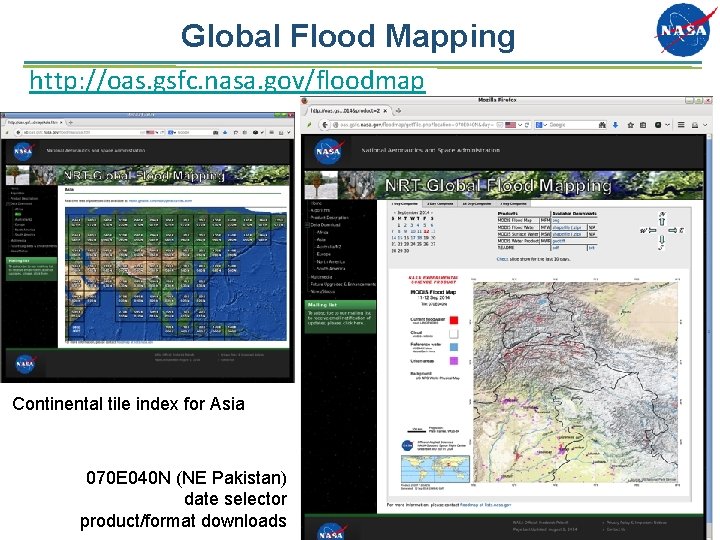Open the oas.gsfc.nasa.gov/floodmap link on slide

227,81
